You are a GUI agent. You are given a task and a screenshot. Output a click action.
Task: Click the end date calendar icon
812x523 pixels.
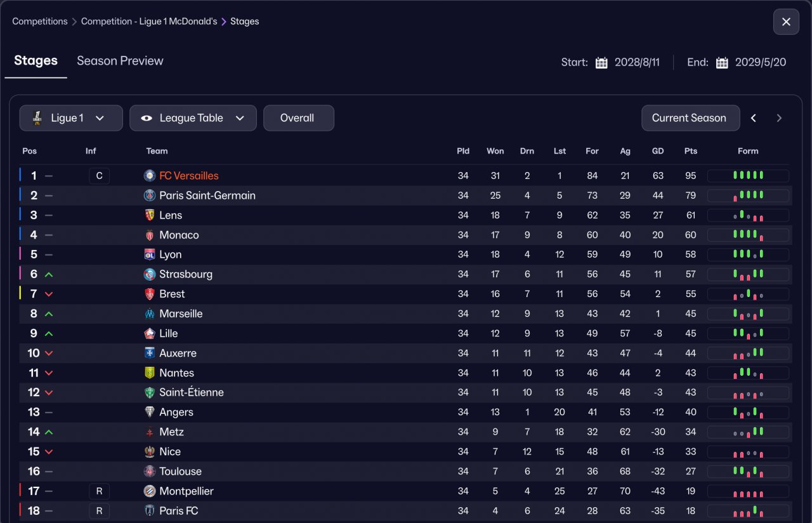(x=722, y=62)
